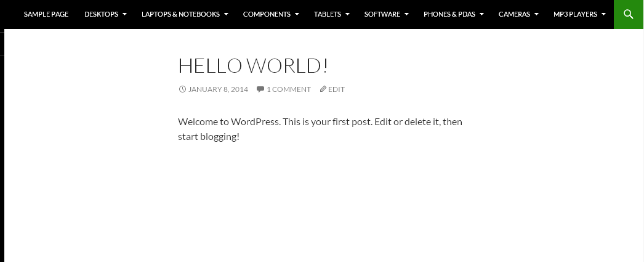Open the Cameras menu item
This screenshot has width=644, height=262.
tap(514, 14)
